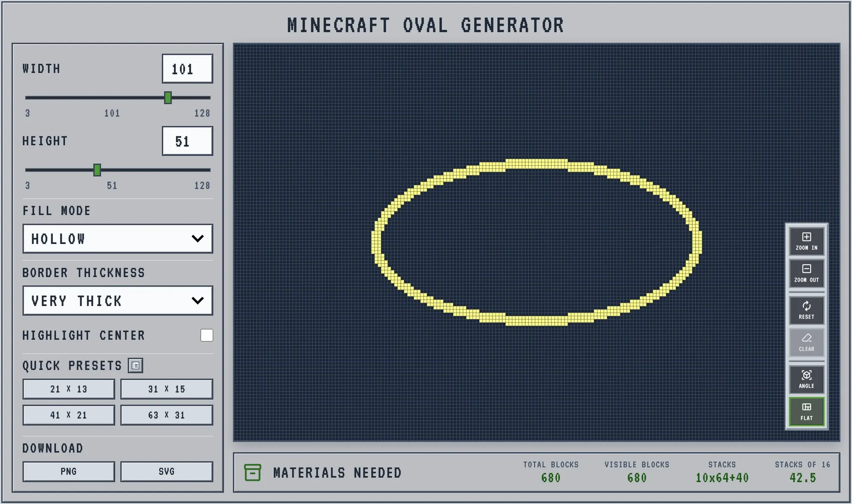Click the Width input field

click(187, 69)
